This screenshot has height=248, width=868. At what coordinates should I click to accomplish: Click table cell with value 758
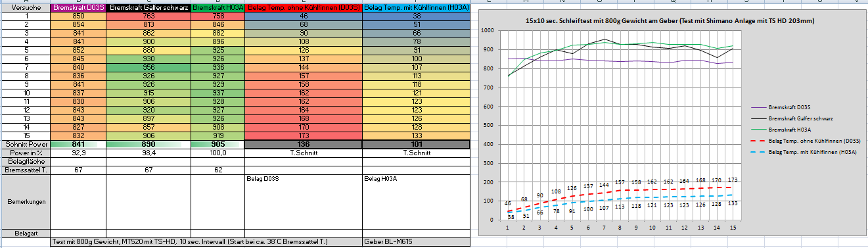click(x=217, y=16)
